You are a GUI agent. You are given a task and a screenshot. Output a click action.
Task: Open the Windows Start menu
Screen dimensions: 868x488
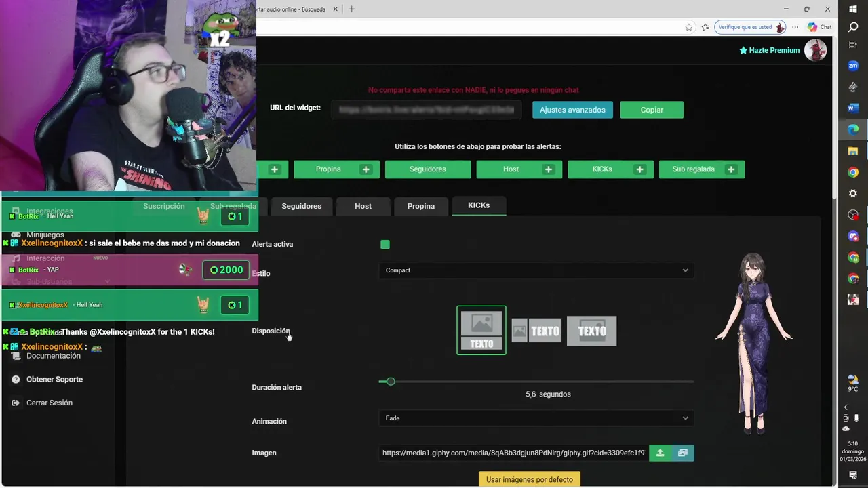[853, 9]
